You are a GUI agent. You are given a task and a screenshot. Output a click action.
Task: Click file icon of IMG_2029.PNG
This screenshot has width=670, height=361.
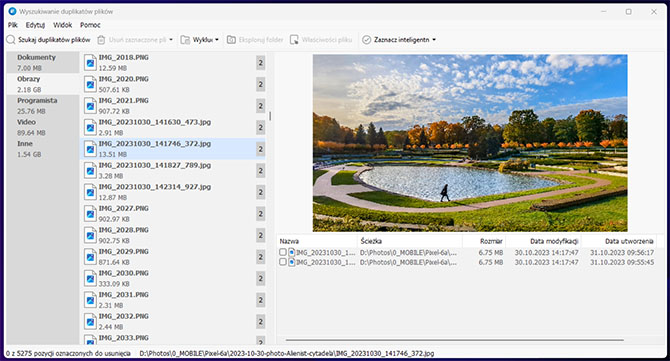click(90, 257)
